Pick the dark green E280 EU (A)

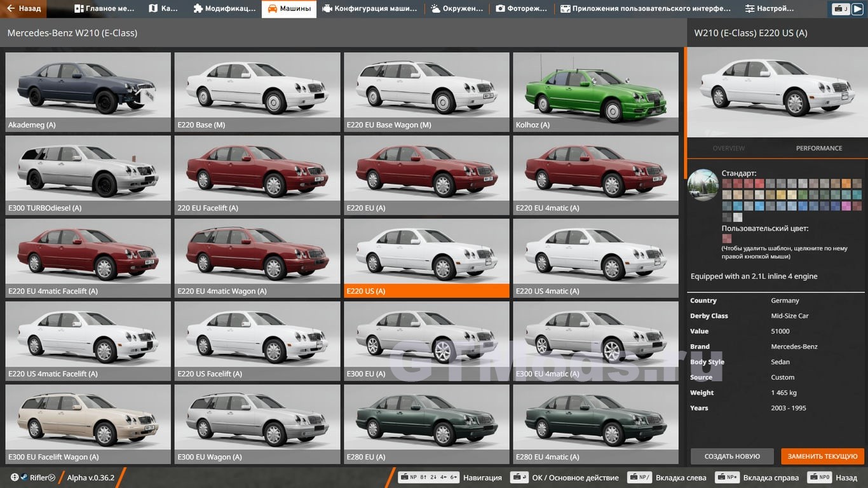pyautogui.click(x=426, y=424)
